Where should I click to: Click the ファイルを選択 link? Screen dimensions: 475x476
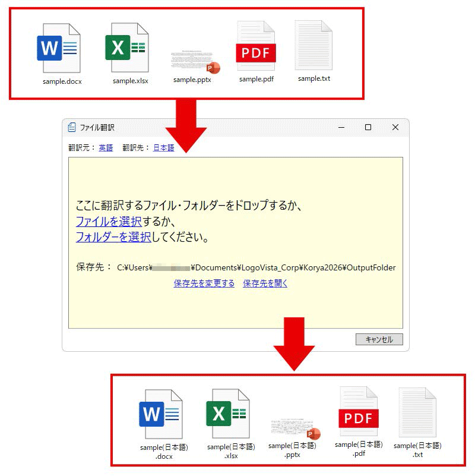tap(109, 222)
